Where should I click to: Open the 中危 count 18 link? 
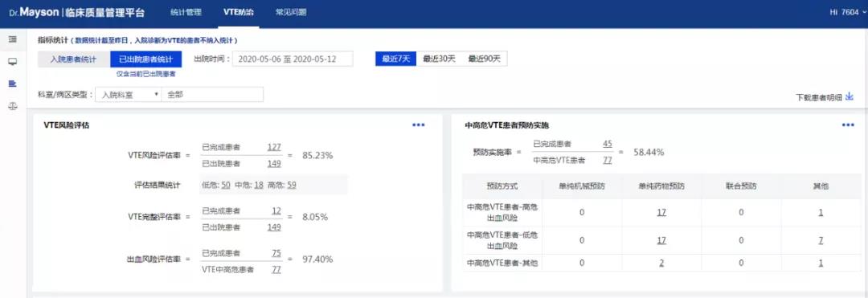(x=259, y=186)
